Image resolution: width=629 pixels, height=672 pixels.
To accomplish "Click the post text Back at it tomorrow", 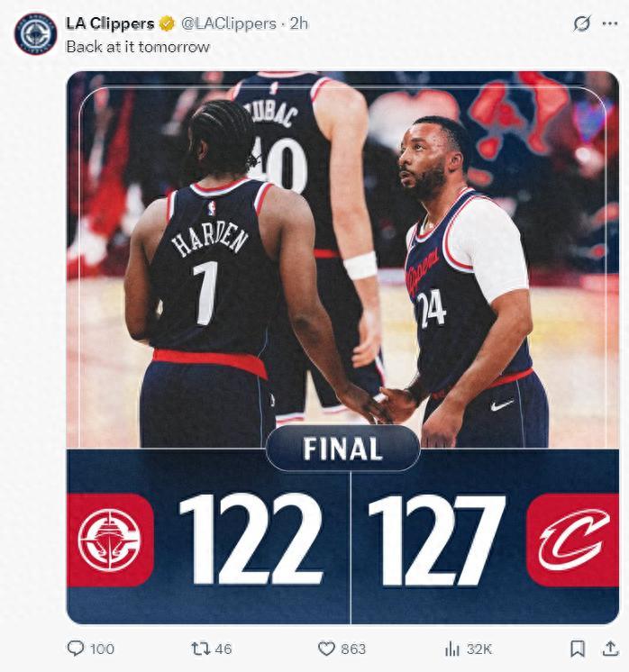I will coord(138,46).
